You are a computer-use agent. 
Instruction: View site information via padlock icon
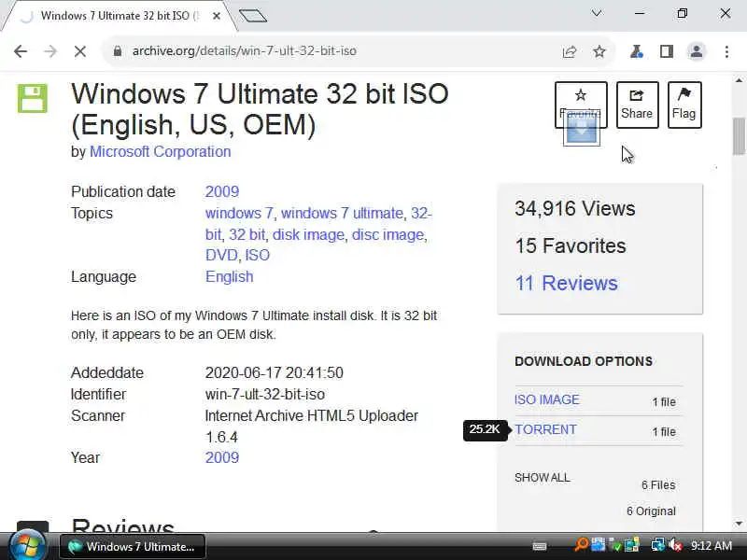click(118, 51)
